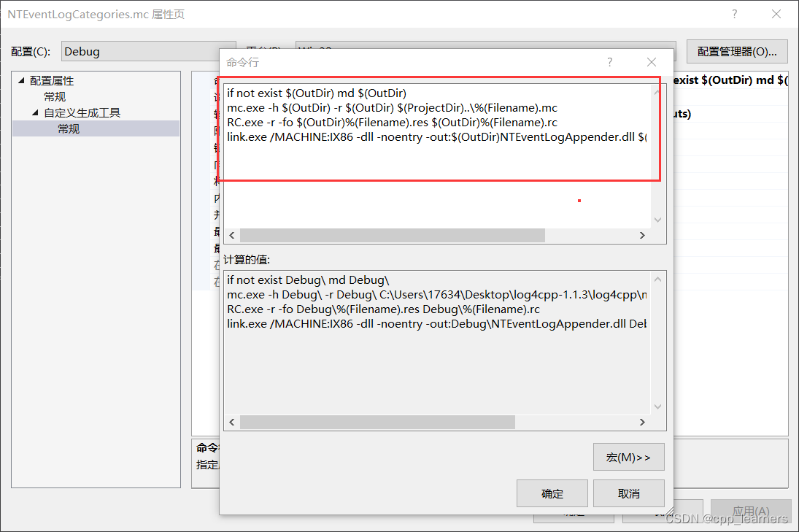799x532 pixels.
Task: Expand macros with 宏(M)>> button
Action: [628, 458]
